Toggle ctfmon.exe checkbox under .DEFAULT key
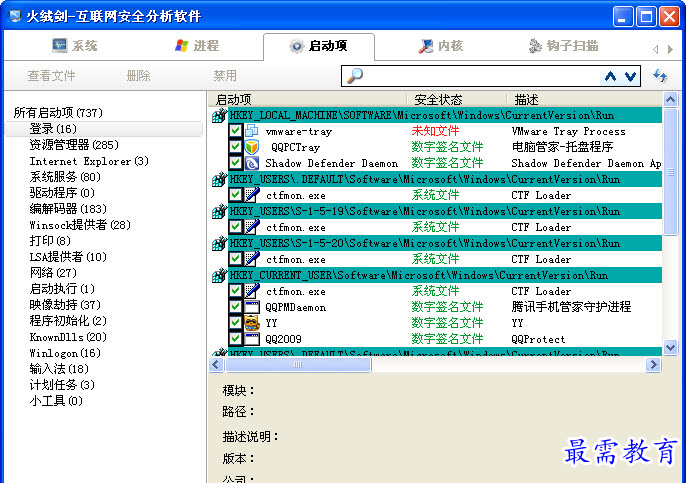Screen dimensions: 686x483 click(235, 195)
